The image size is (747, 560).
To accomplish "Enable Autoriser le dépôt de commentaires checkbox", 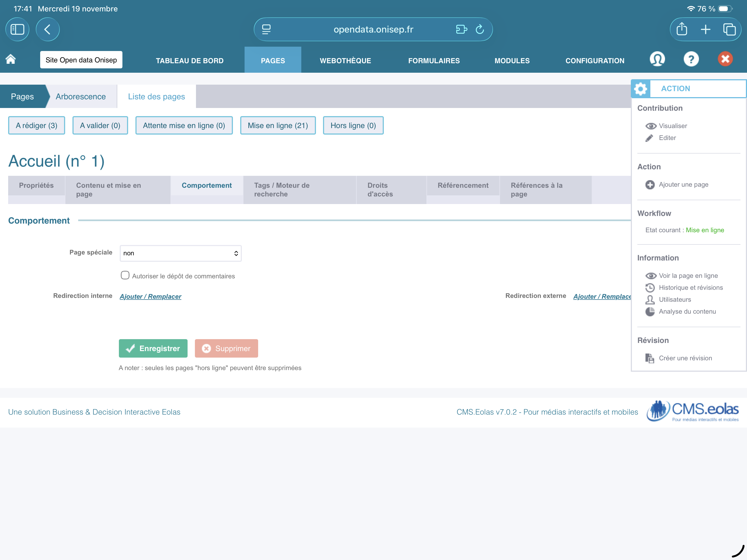I will coord(125,275).
